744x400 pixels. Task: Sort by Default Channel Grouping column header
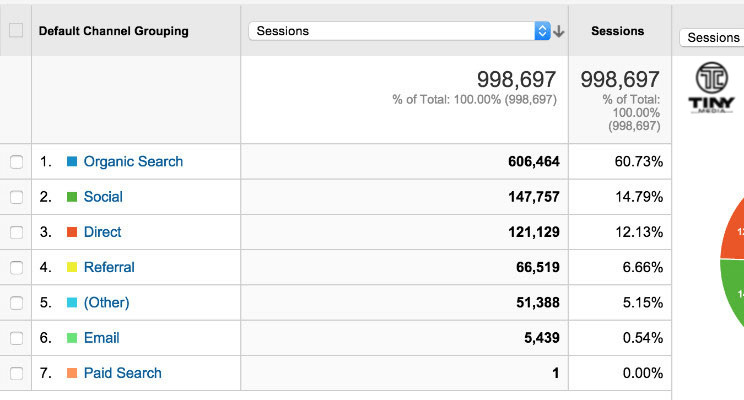tap(113, 31)
